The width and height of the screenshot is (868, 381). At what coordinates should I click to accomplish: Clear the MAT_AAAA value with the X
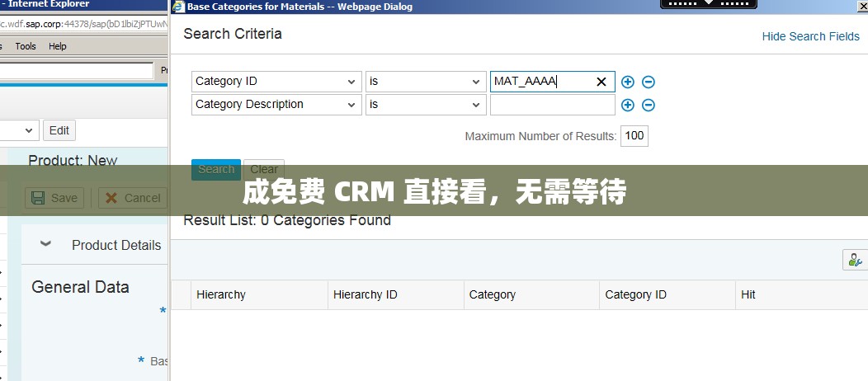click(601, 82)
